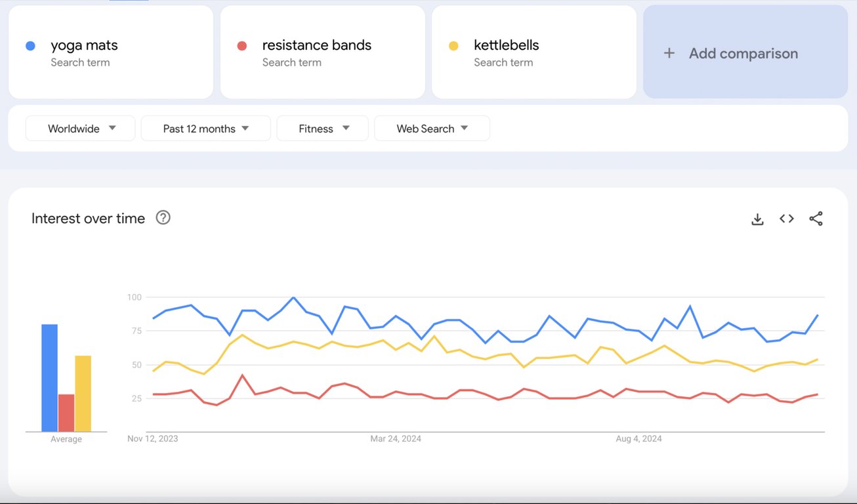Click the blue dot for yoga mats
The height and width of the screenshot is (504, 857).
30,45
